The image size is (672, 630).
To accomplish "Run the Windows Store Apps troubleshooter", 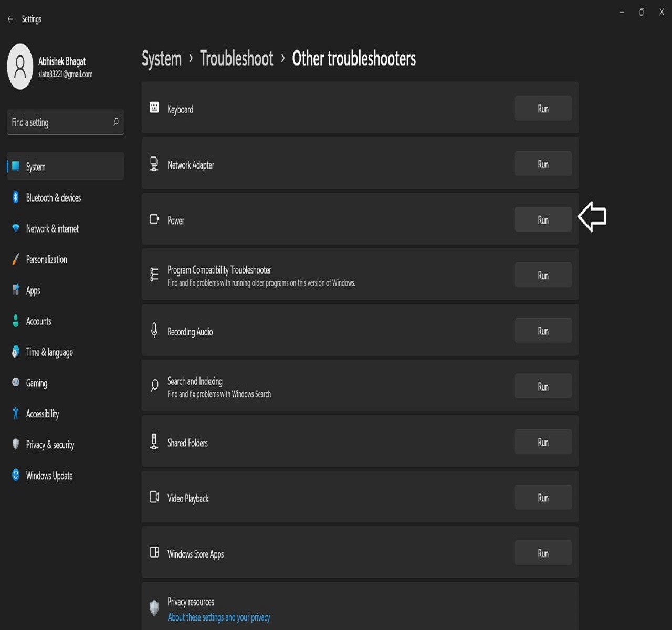I will coord(543,553).
